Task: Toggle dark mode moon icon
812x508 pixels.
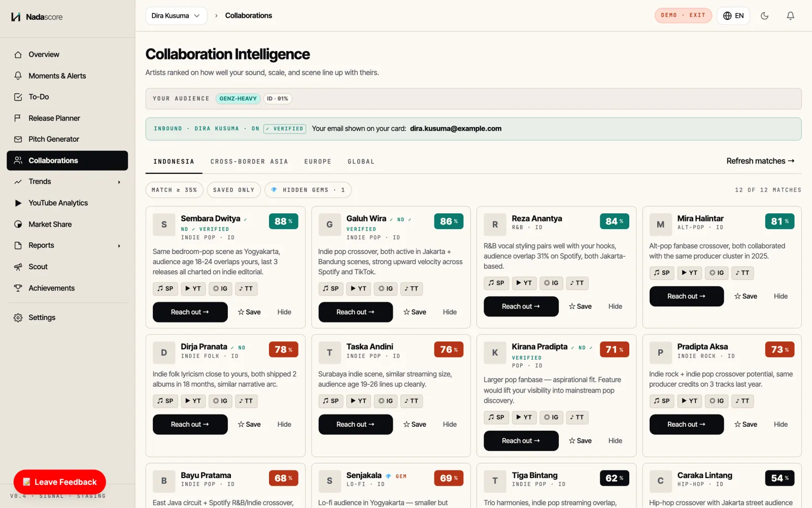Action: pos(764,16)
